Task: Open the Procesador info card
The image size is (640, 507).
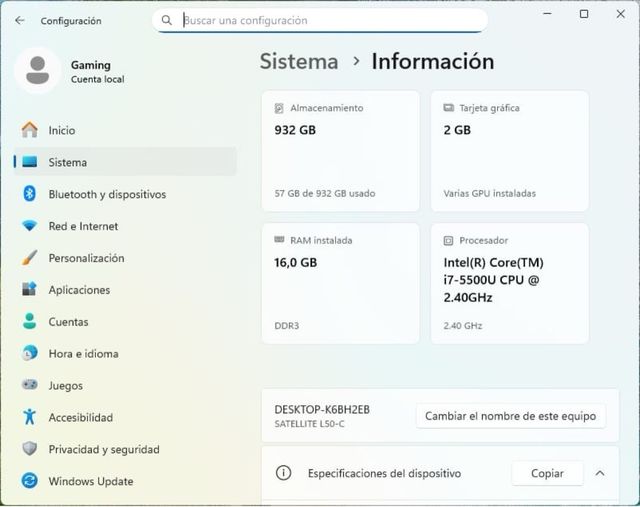Action: tap(510, 283)
